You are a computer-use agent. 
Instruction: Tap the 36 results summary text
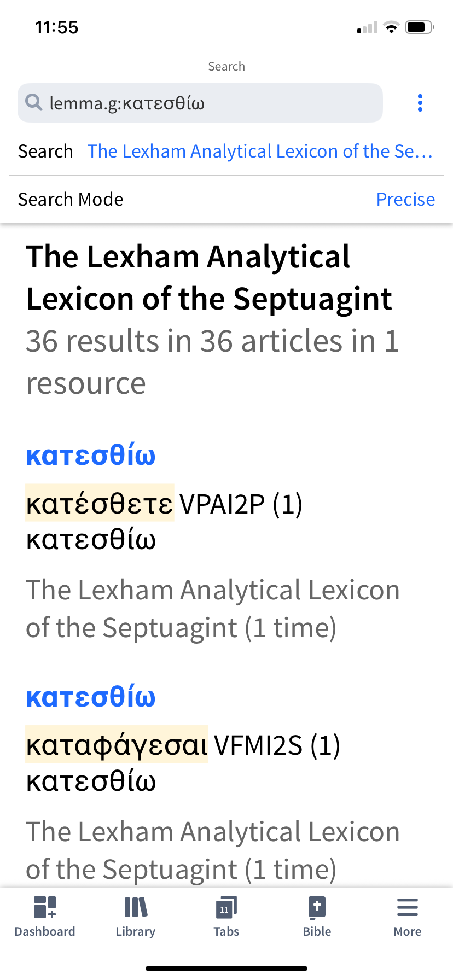pyautogui.click(x=213, y=362)
